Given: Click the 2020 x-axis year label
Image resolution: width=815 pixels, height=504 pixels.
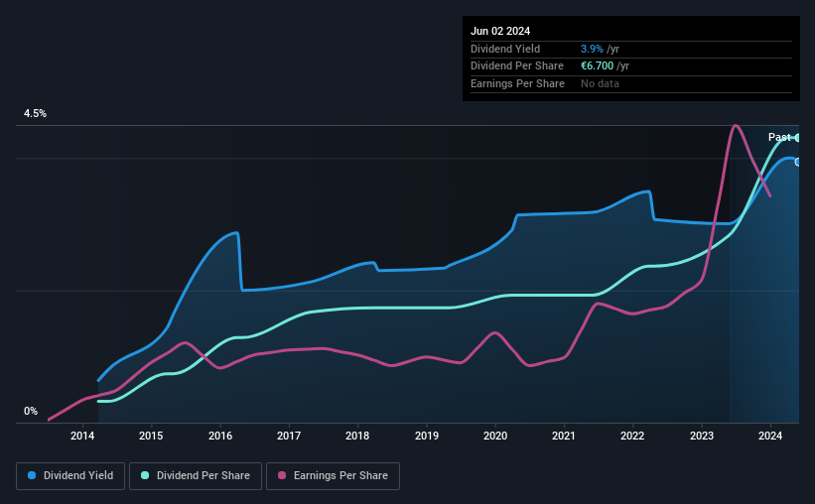Looking at the screenshot, I should pyautogui.click(x=495, y=436).
